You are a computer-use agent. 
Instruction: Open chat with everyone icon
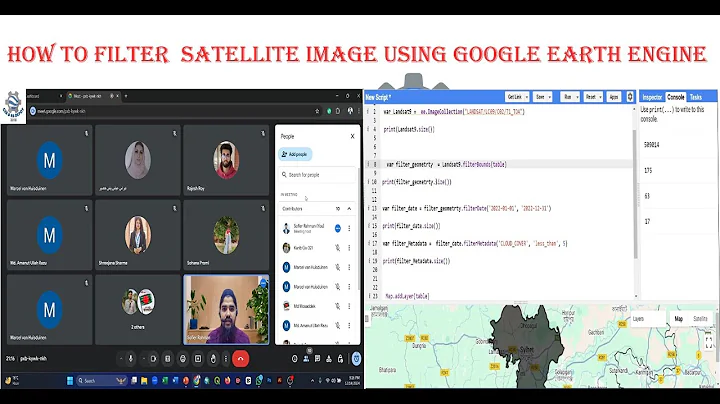318,359
